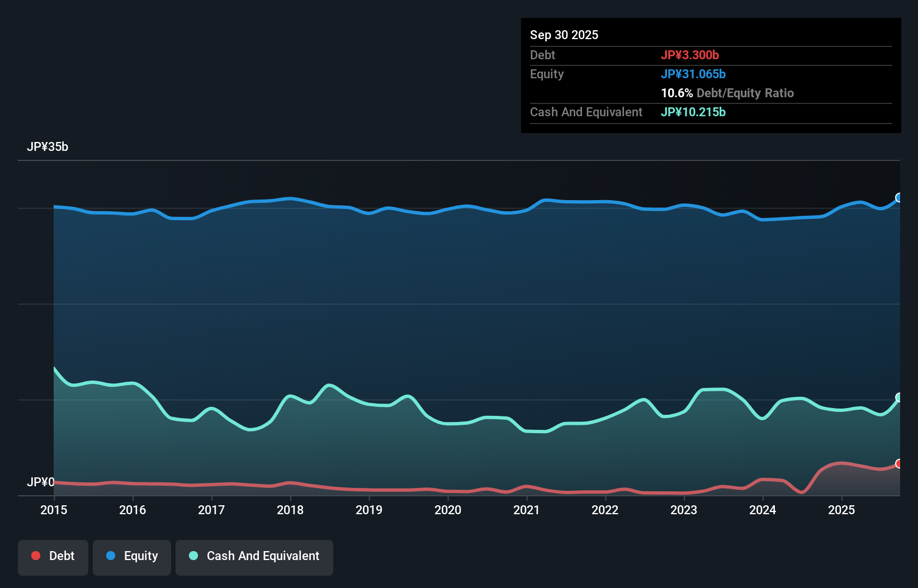This screenshot has height=588, width=918.
Task: Click the 2016 x-axis label
Action: pos(133,510)
